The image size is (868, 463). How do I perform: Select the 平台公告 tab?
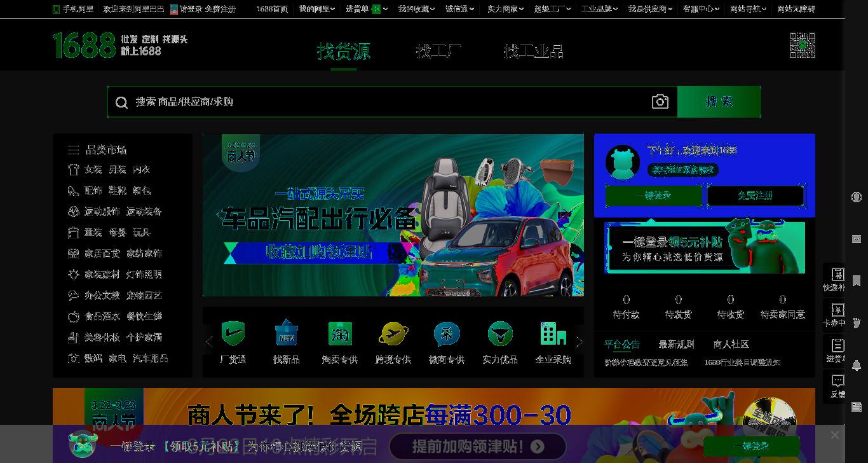(621, 344)
